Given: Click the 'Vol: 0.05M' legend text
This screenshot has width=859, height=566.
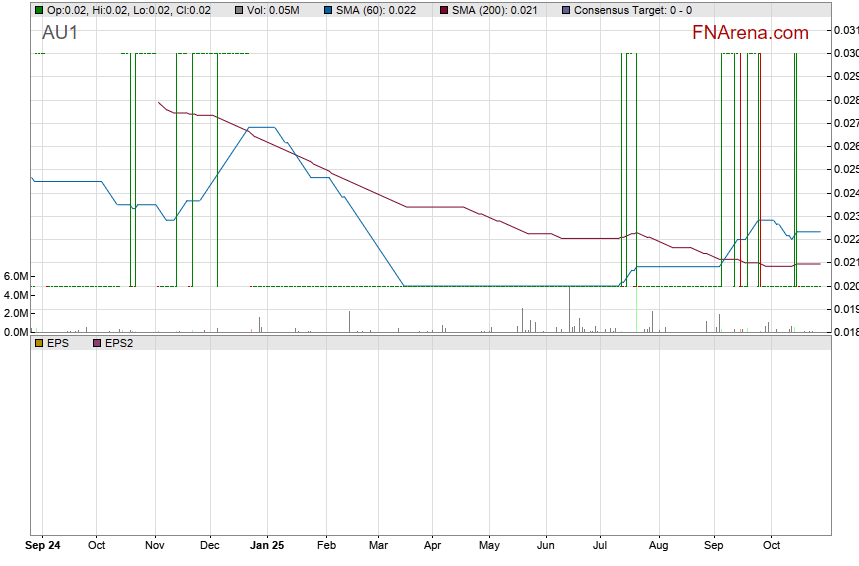Looking at the screenshot, I should [x=273, y=10].
